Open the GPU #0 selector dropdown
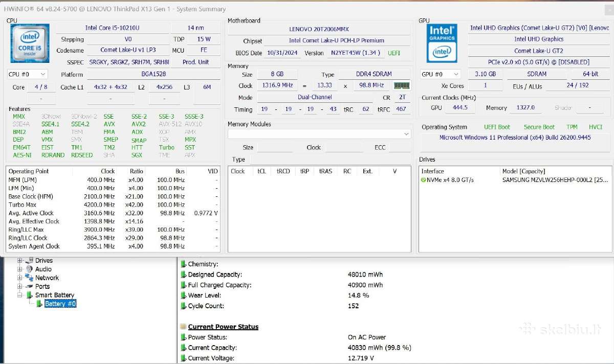 pyautogui.click(x=440, y=74)
